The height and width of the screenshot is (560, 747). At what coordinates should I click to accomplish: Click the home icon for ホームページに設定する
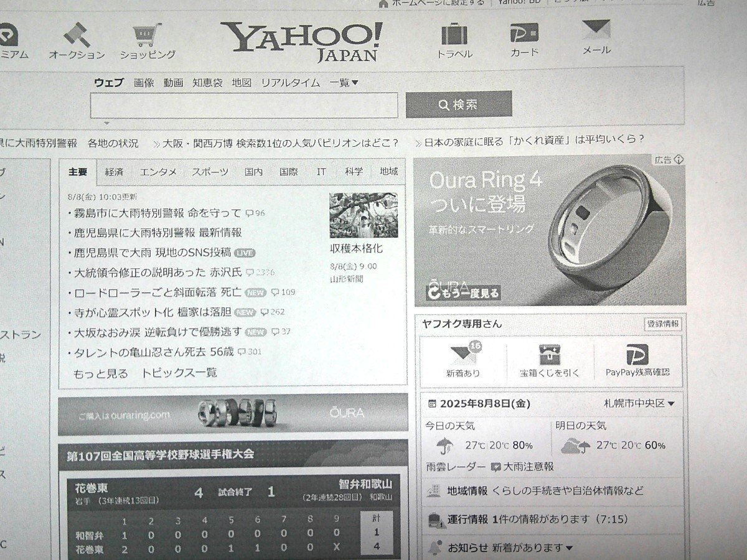tap(383, 3)
